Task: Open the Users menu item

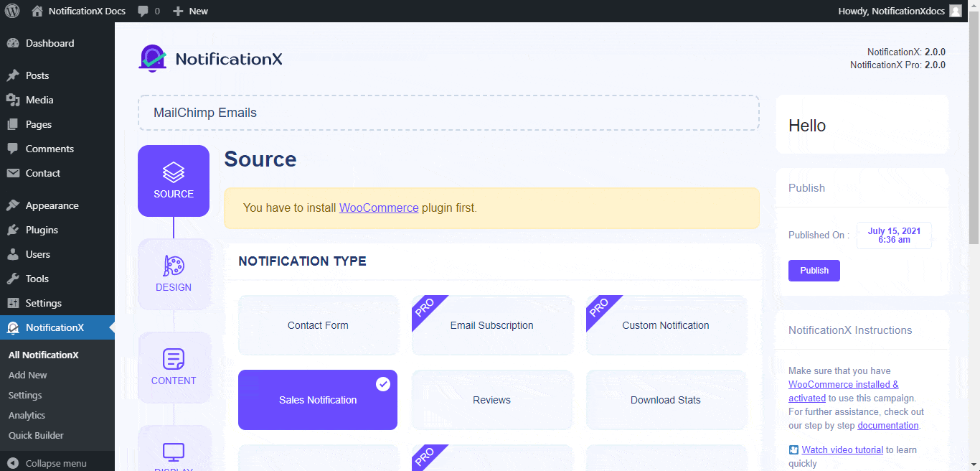Action: pos(57,254)
